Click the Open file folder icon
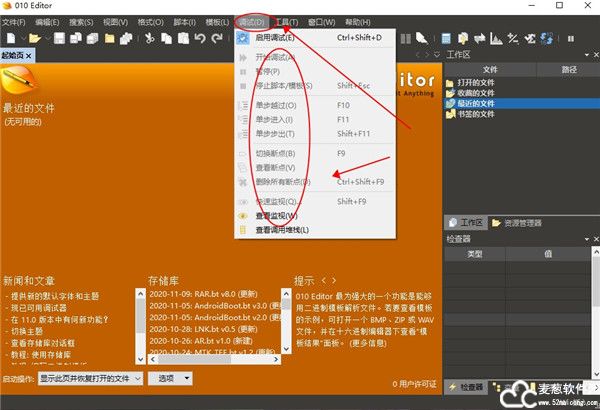Screen dimensions: 600x410 [34, 38]
